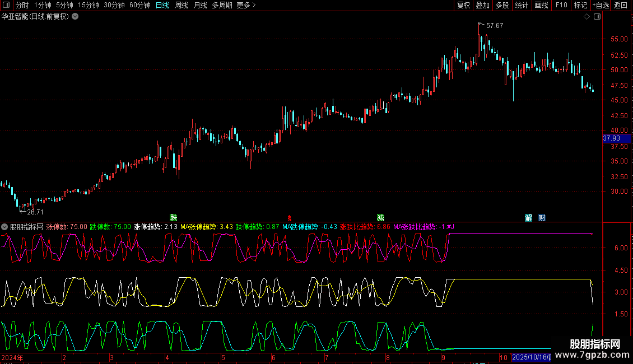Click the 跌 event marker icon
Screen dimensions: 633x364
(x=174, y=217)
